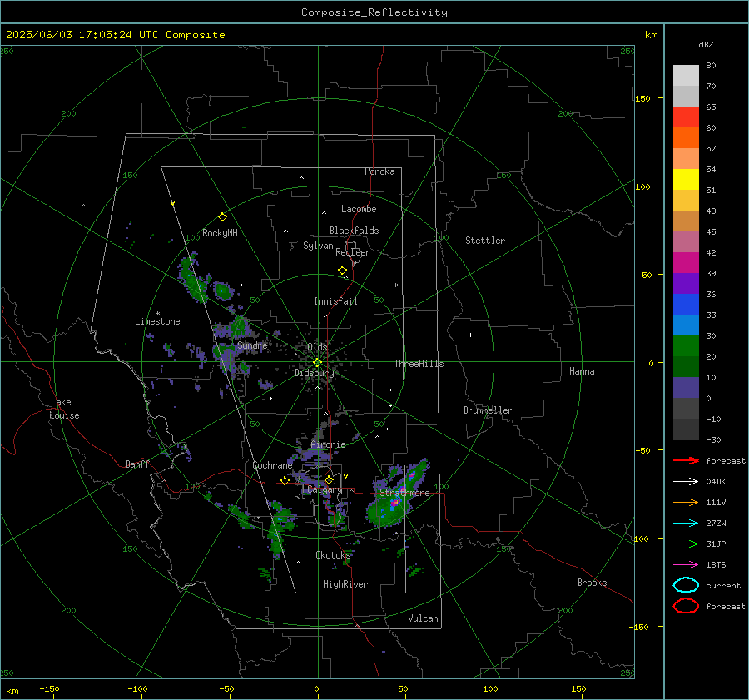Click the cyan current ellipse legend icon
Image resolution: width=749 pixels, height=700 pixels.
(686, 585)
